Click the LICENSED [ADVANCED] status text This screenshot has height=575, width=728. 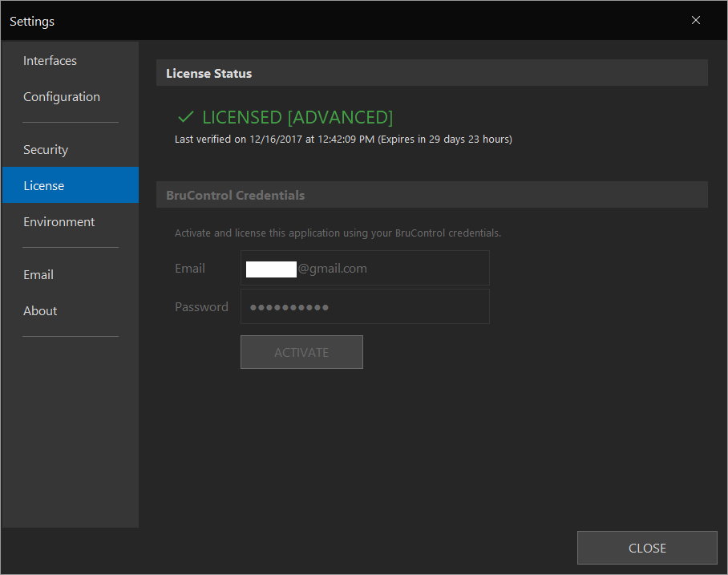point(297,118)
